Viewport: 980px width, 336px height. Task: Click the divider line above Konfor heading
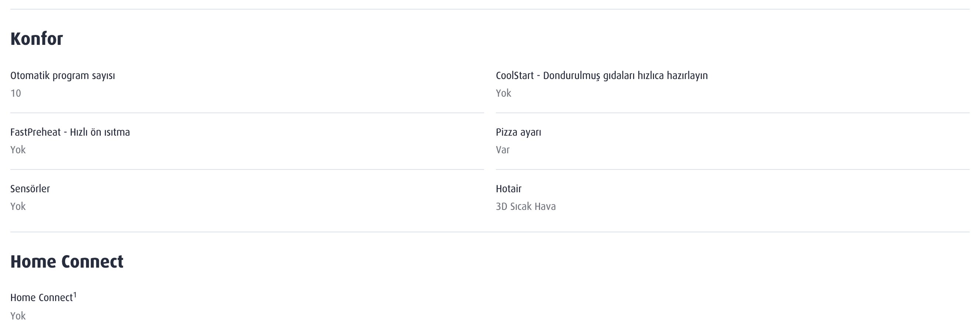pos(490,9)
